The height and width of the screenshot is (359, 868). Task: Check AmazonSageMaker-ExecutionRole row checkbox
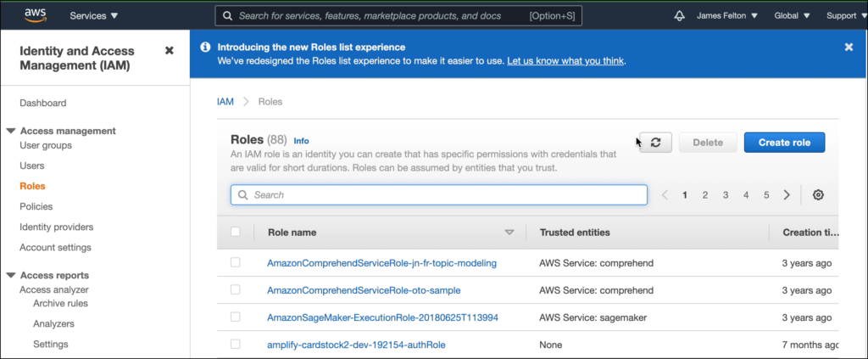coord(236,317)
